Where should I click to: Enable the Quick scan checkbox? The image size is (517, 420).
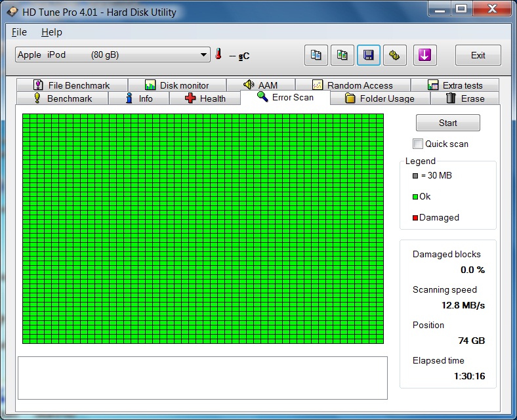point(418,144)
